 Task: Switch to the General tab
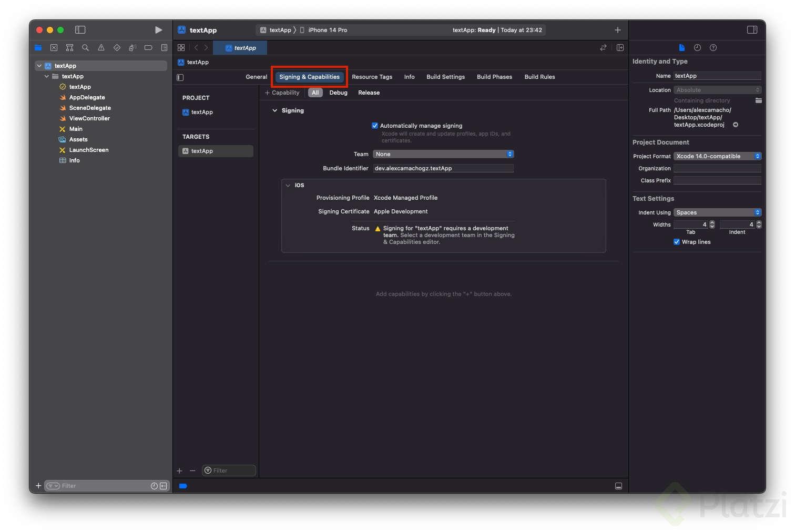257,77
